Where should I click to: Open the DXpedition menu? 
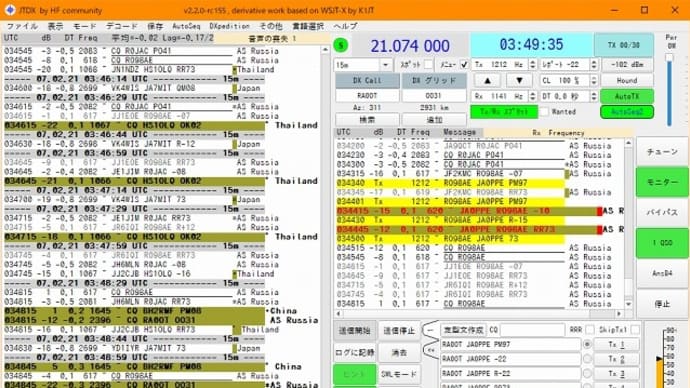click(229, 26)
